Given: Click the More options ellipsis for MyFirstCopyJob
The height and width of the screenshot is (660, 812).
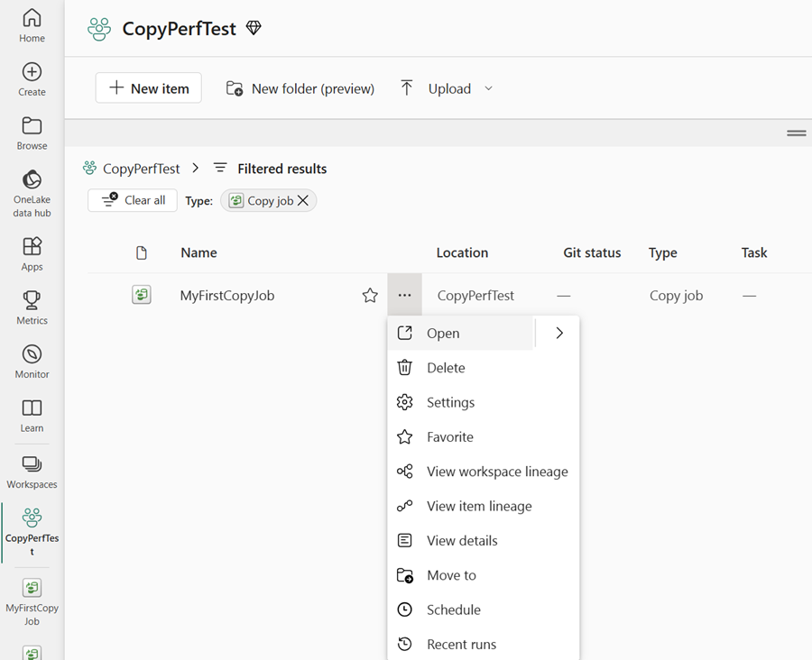Looking at the screenshot, I should [404, 295].
